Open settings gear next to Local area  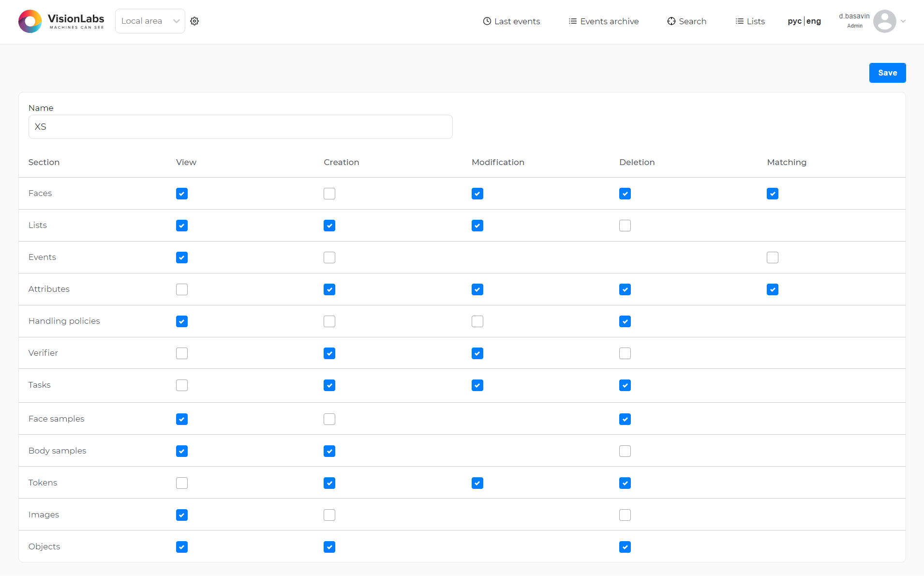[x=194, y=21]
